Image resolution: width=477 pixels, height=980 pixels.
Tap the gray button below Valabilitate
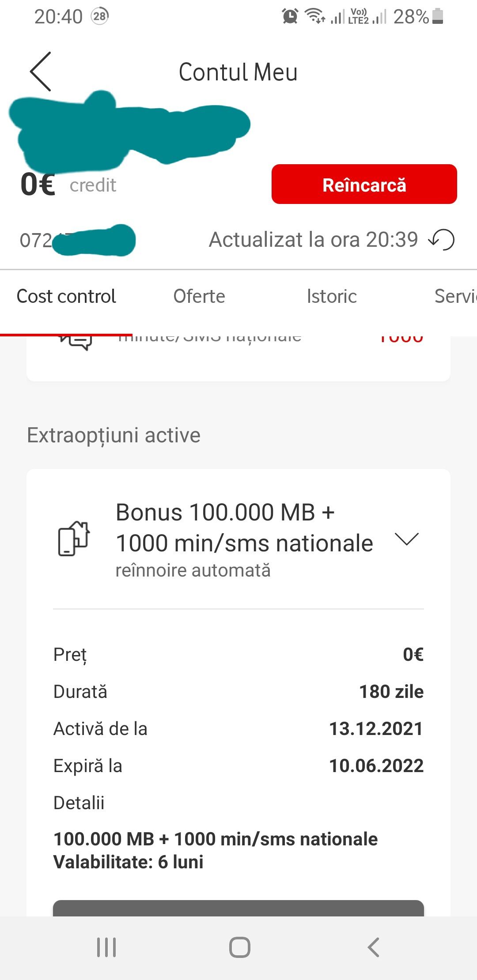click(238, 908)
